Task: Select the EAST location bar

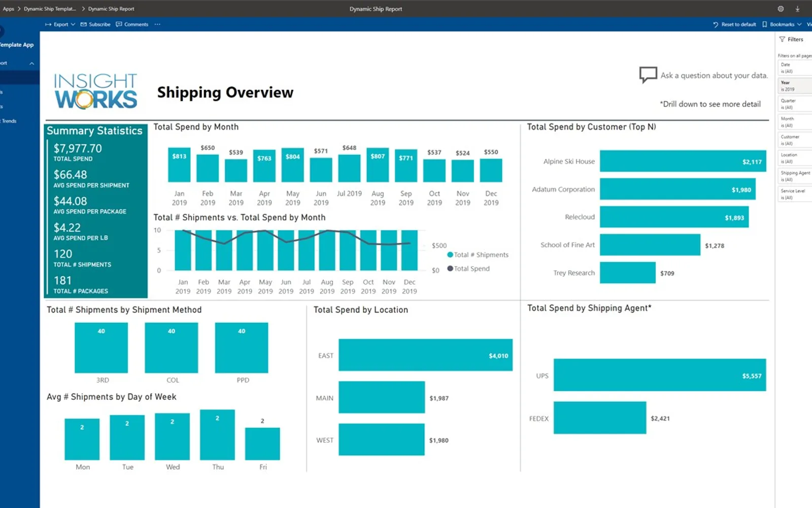Action: pyautogui.click(x=425, y=355)
